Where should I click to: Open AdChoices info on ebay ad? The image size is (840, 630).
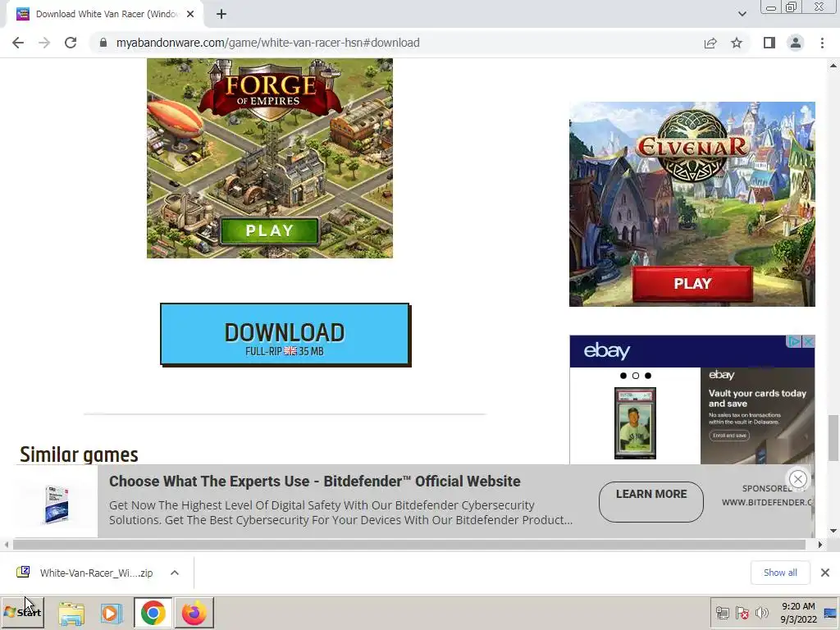(794, 342)
